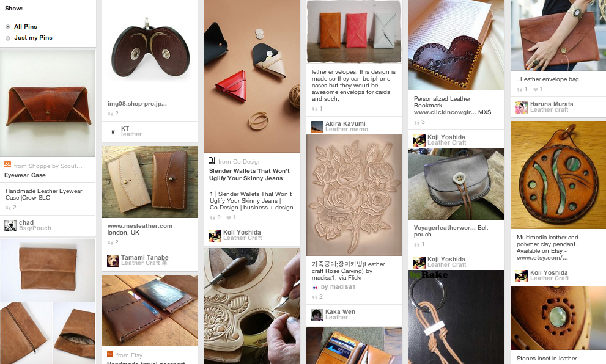The height and width of the screenshot is (364, 606).
Task: Click Tamami Tanabe's dog avatar
Action: coord(113,260)
